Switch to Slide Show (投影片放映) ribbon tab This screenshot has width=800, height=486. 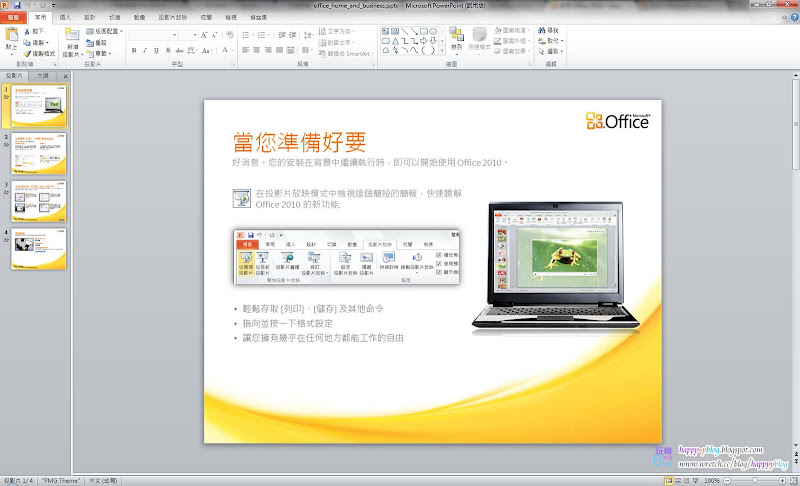point(172,17)
